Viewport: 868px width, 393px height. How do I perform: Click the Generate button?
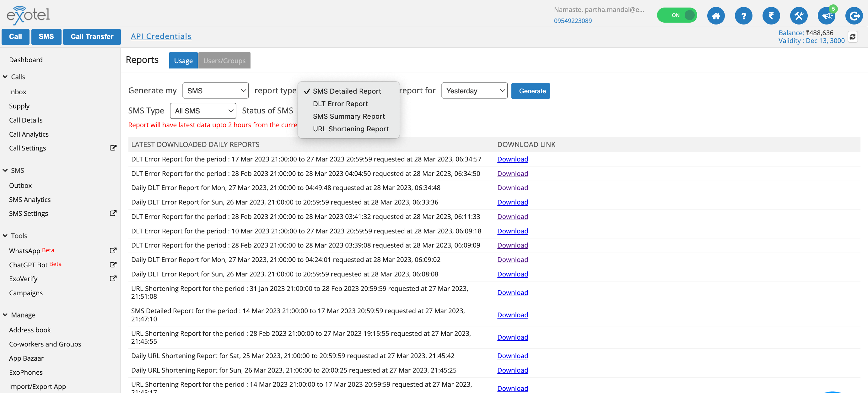[530, 91]
